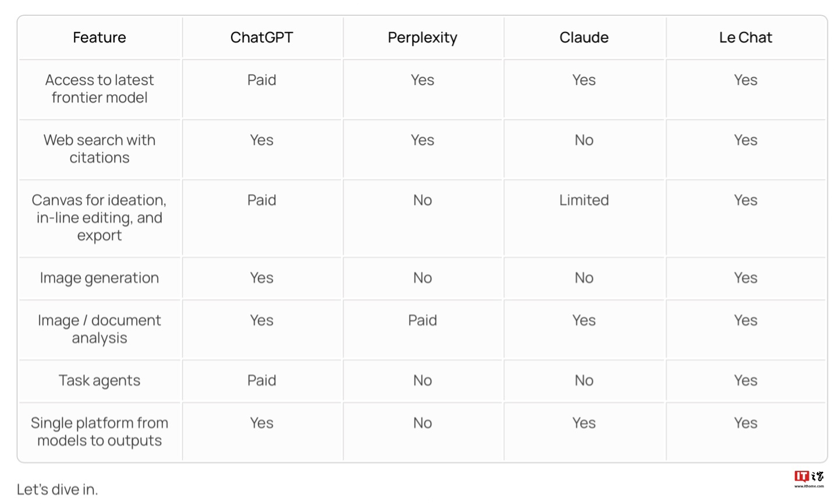
Task: Click the "Let's dive in." text
Action: click(57, 489)
